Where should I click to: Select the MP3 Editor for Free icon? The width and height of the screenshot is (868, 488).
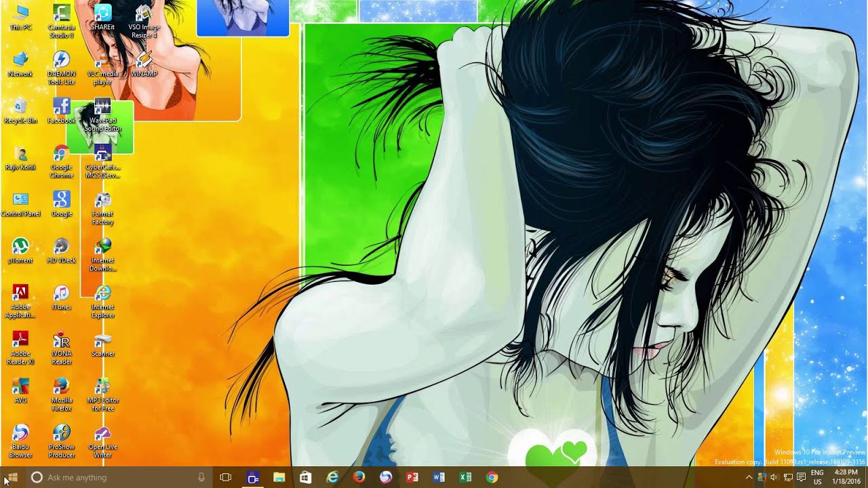[102, 394]
